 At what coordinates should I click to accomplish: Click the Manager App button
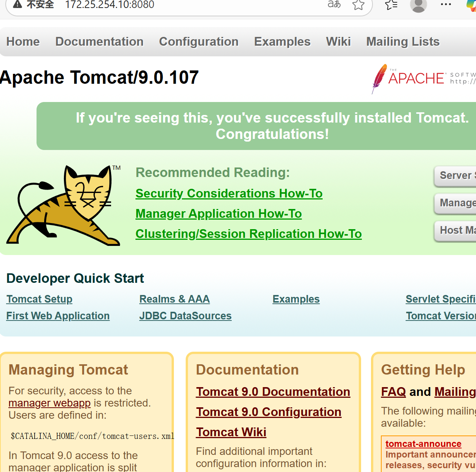pyautogui.click(x=455, y=203)
